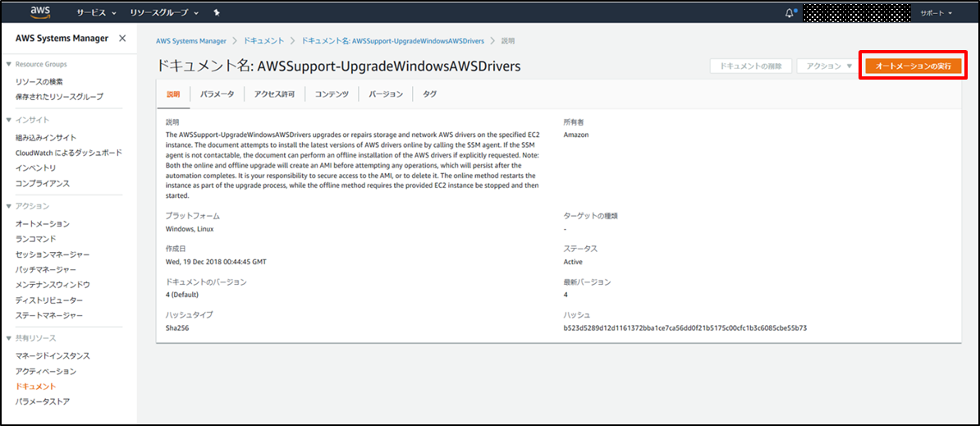The image size is (980, 426).
Task: Open the サポート dropdown menu
Action: [x=936, y=13]
